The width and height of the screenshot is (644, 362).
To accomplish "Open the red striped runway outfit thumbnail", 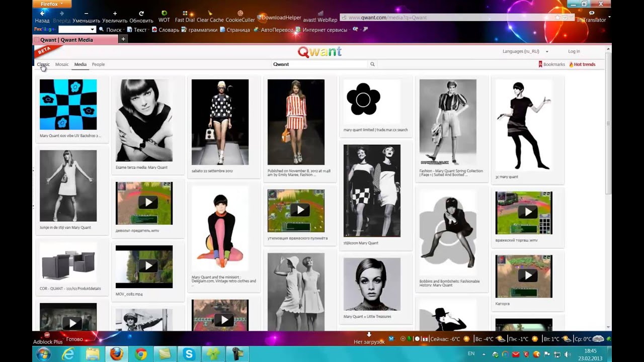I will [296, 122].
